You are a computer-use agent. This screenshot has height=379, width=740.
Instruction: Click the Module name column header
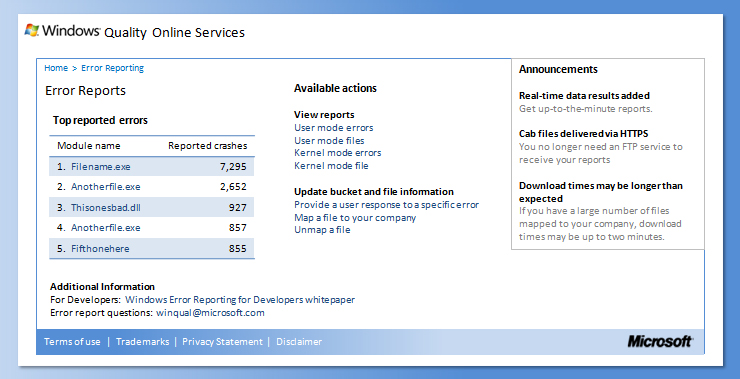tap(89, 146)
